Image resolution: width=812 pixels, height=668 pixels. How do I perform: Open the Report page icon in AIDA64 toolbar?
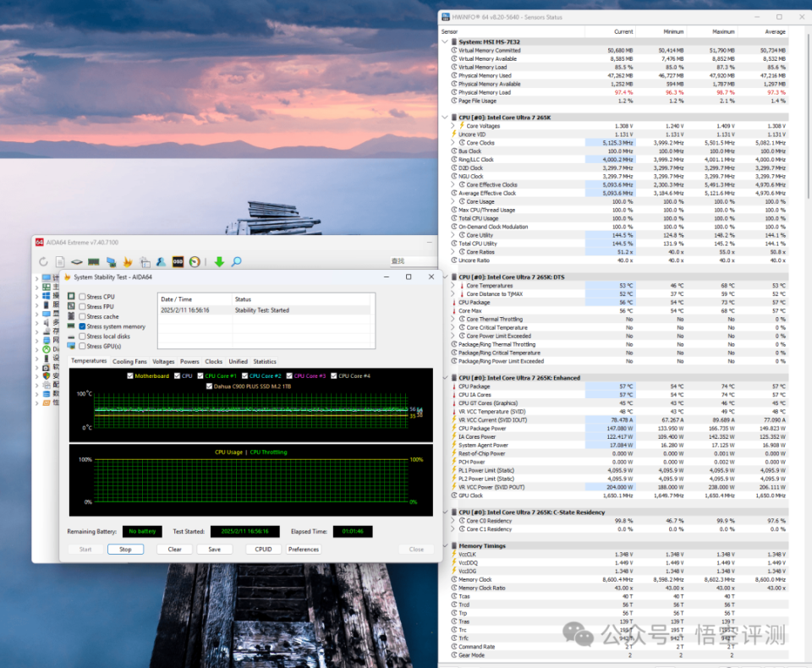[60, 262]
